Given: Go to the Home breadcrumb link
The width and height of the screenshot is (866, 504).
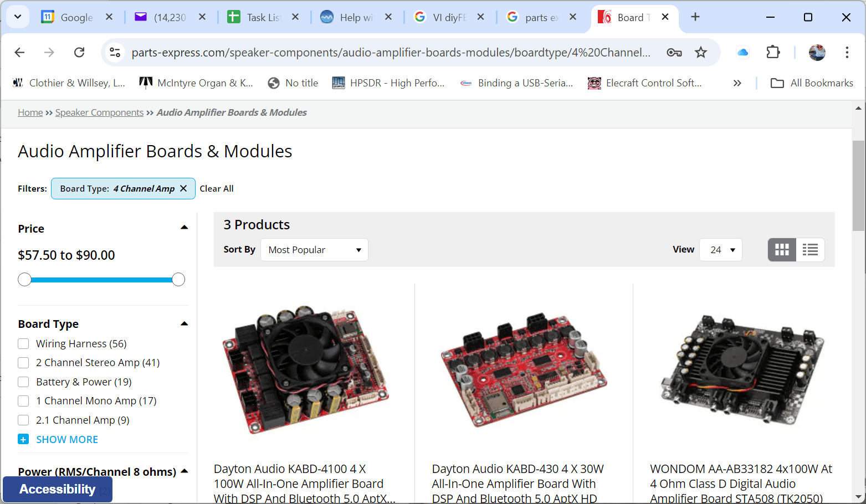Looking at the screenshot, I should coord(30,112).
